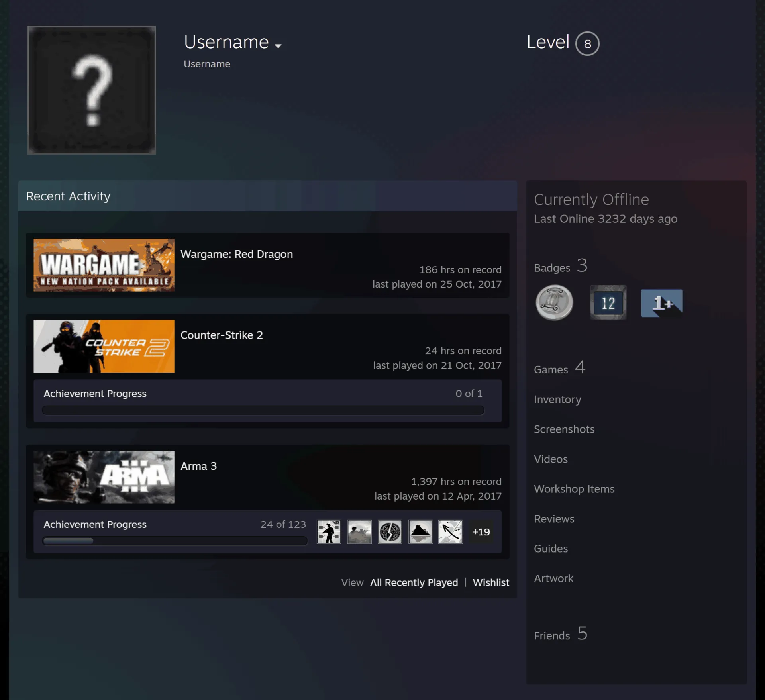Screen dimensions: 765x700
Task: Click the question mark profile avatar
Action: 92,90
